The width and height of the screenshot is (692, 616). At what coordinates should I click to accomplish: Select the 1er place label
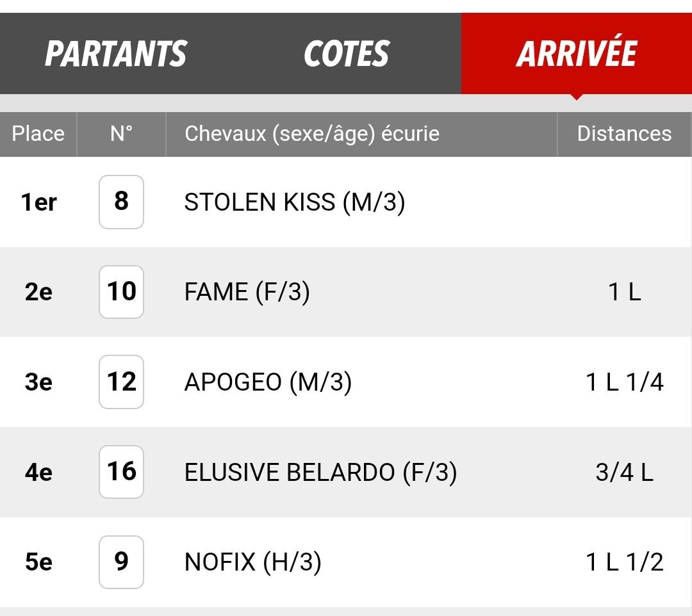(39, 202)
